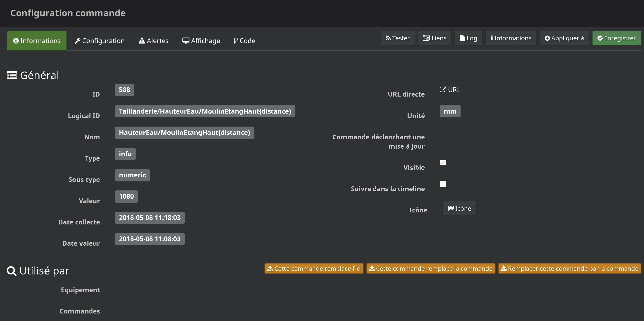Open the Log button

(x=469, y=38)
